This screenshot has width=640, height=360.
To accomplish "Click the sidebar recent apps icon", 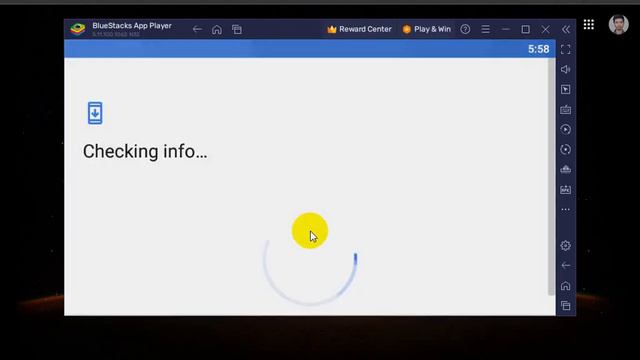I will [566, 305].
